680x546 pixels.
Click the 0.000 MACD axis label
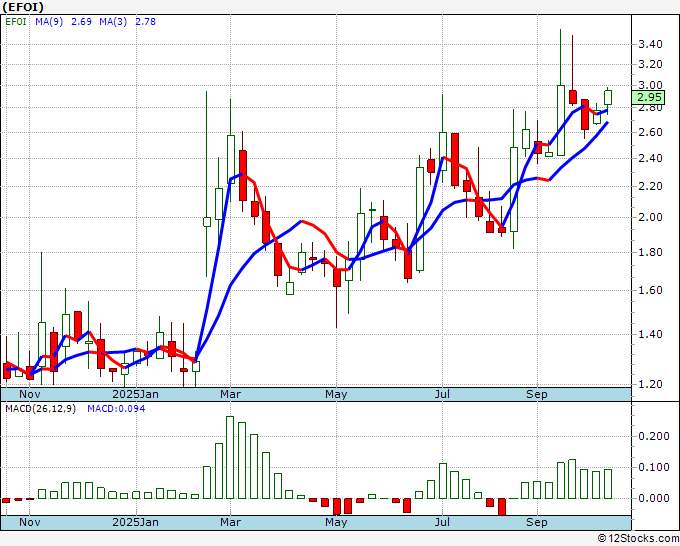652,498
